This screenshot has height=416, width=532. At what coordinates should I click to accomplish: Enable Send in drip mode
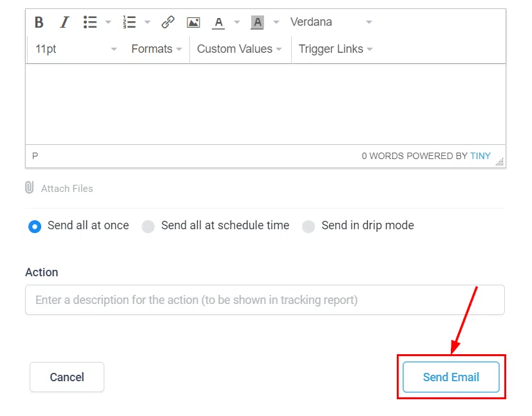coord(309,226)
